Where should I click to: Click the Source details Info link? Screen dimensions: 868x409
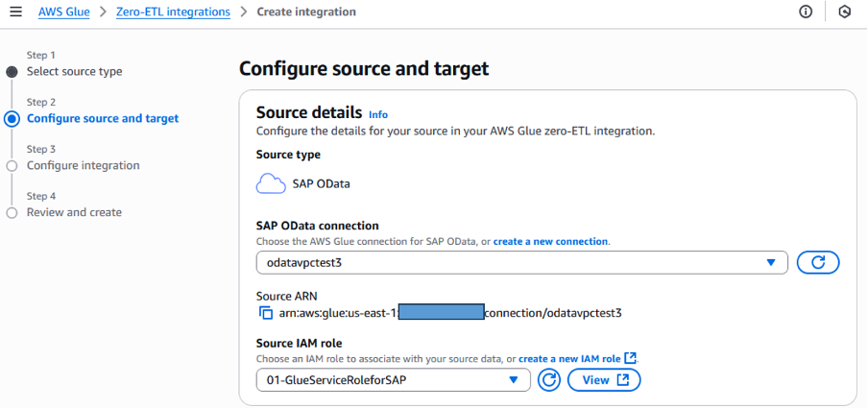pos(378,114)
